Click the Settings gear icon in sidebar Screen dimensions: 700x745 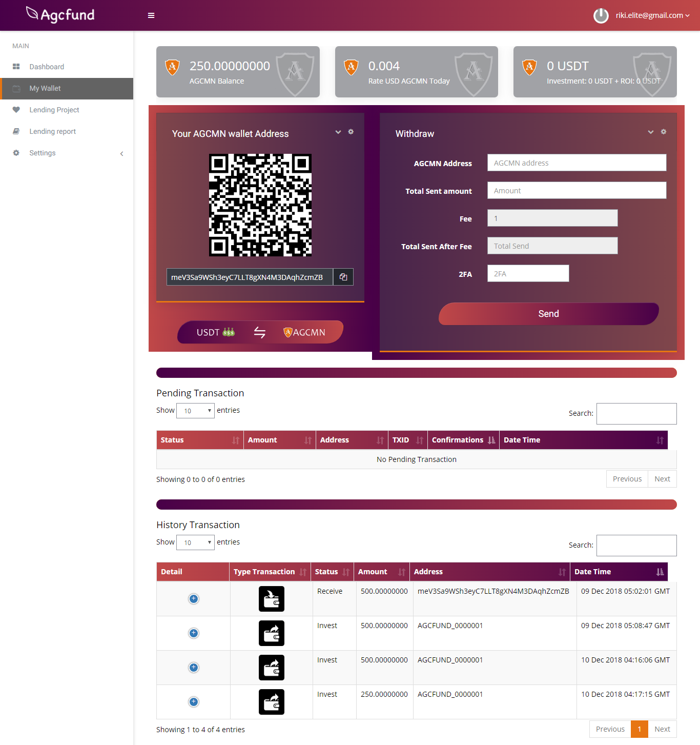click(x=16, y=153)
